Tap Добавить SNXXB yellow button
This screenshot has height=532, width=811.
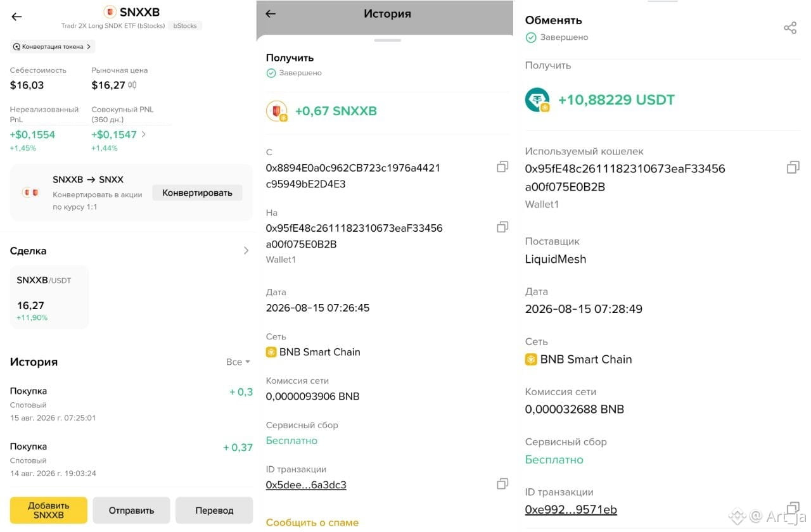click(49, 510)
